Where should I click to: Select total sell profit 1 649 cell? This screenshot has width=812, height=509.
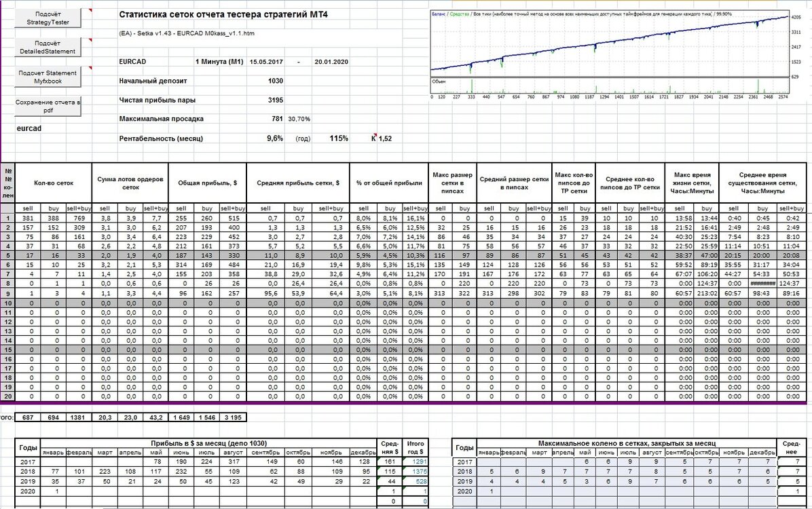182,417
